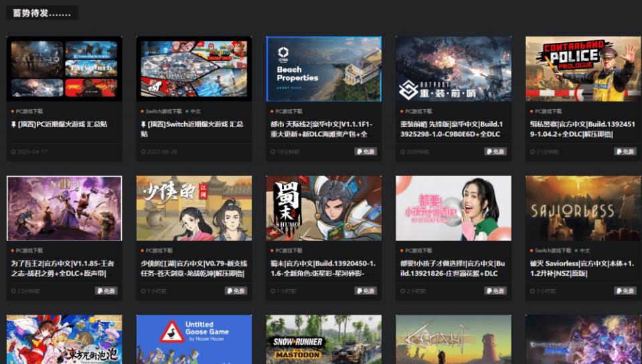Click 免费 badge on 缉私警察 card

coord(625,151)
